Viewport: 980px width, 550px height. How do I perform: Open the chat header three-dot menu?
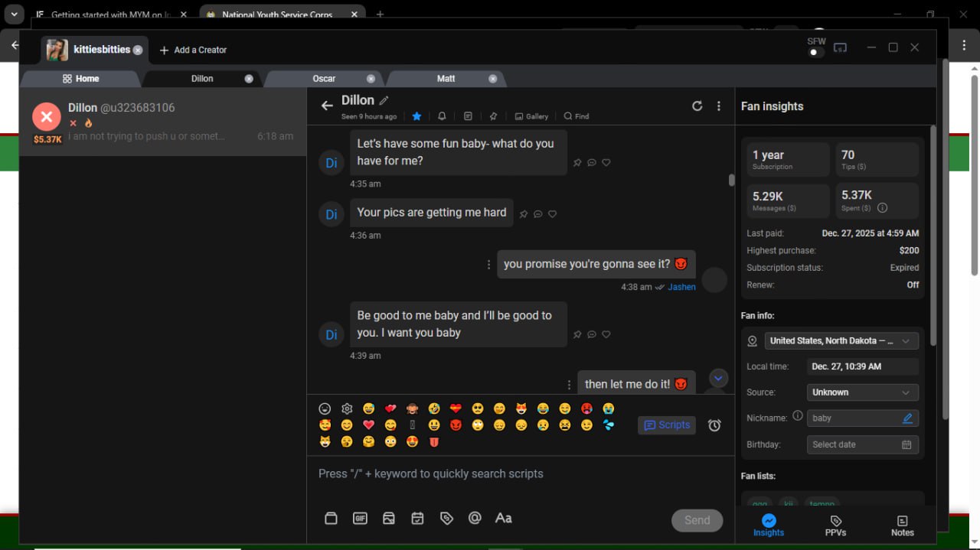click(x=718, y=106)
